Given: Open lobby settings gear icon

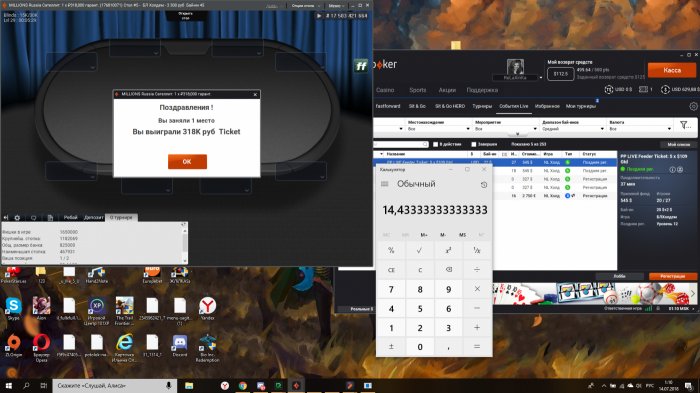Looking at the screenshot, I should click(693, 106).
